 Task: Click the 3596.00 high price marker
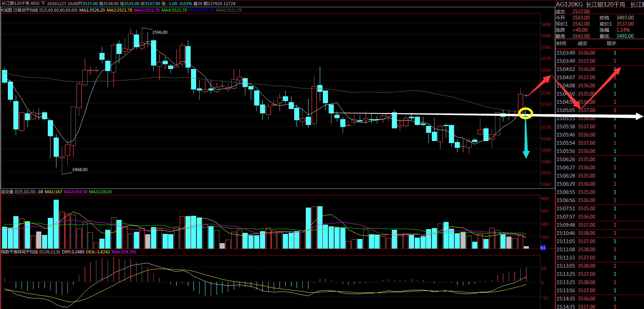(160, 32)
